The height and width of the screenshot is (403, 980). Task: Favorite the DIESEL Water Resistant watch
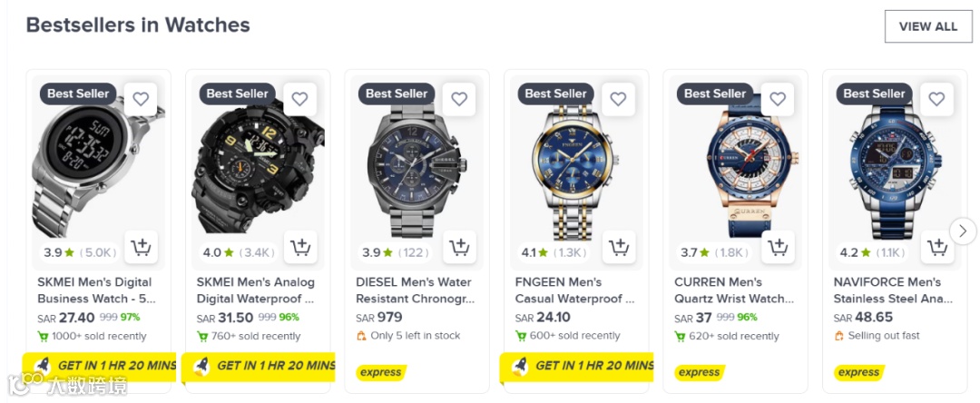point(459,99)
